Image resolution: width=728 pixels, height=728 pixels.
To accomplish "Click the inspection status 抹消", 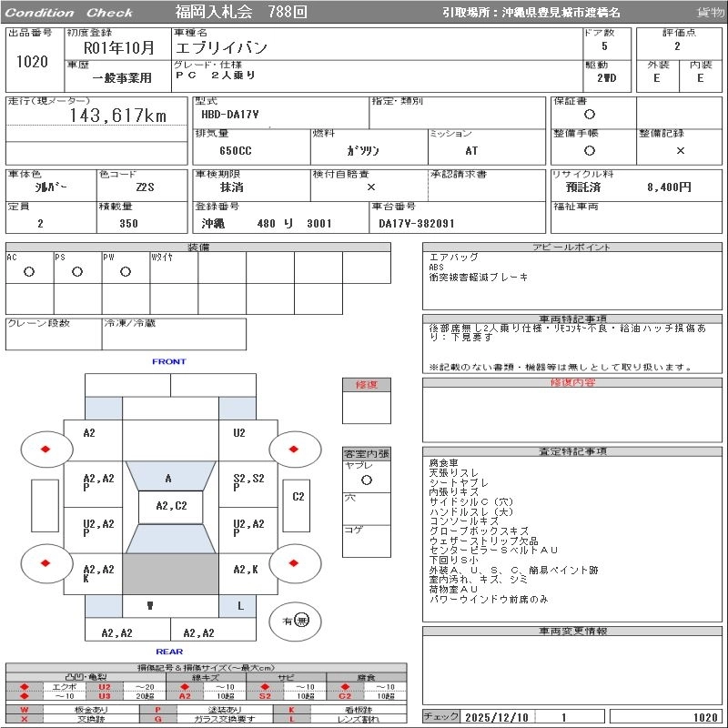I will [x=232, y=187].
